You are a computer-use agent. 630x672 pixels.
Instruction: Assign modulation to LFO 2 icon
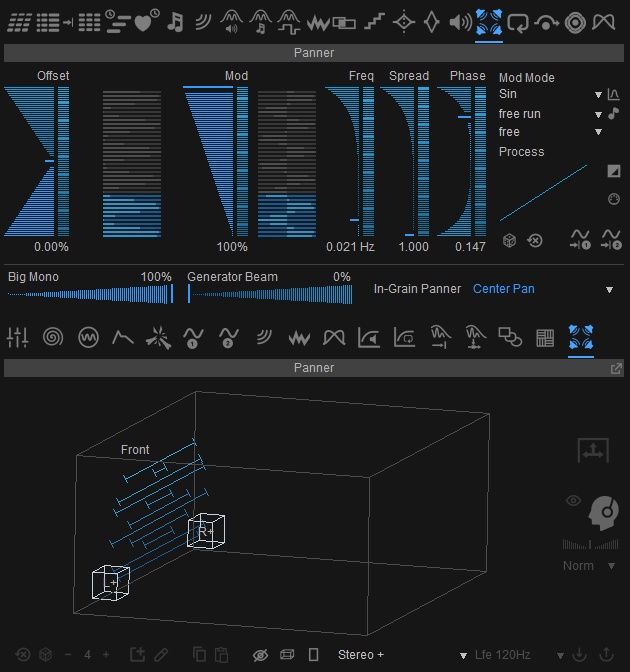click(611, 240)
